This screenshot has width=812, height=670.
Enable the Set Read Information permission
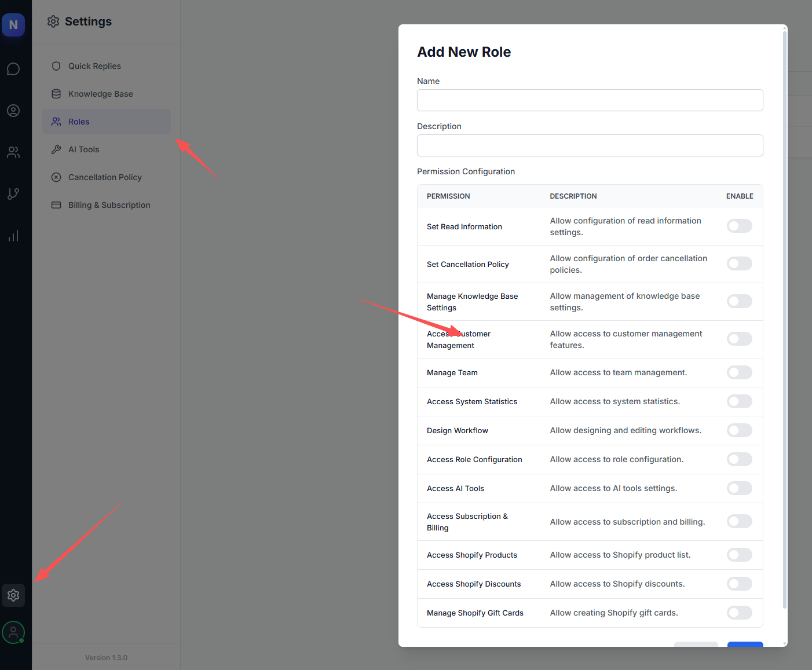click(x=739, y=226)
